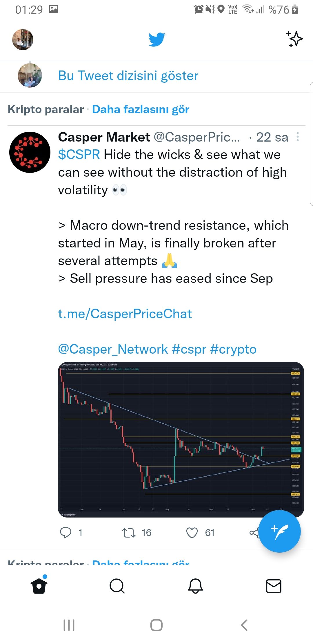Share the tweet via share icon
The height and width of the screenshot is (644, 313).
pyautogui.click(x=254, y=533)
